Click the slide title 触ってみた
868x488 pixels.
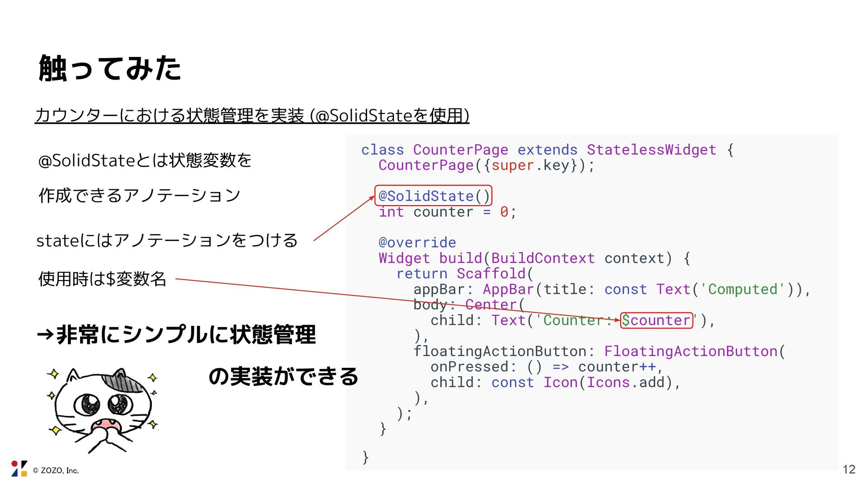[110, 69]
